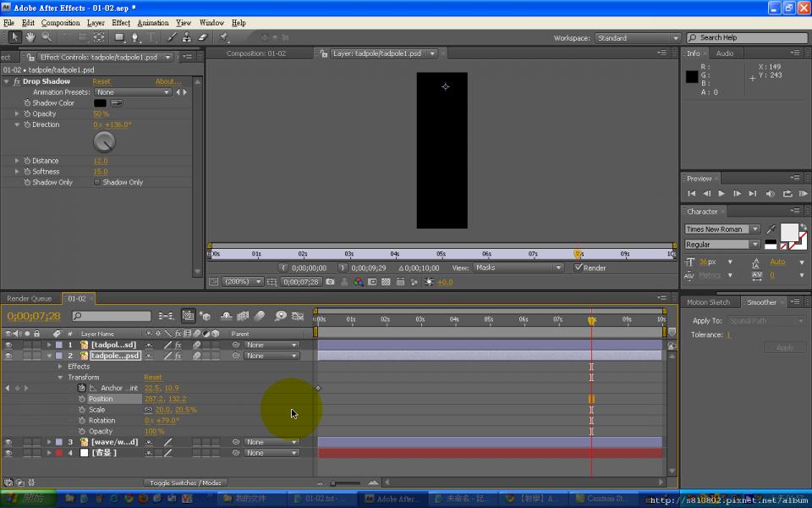The image size is (812, 508).
Task: Hide the wave layer with eye icon
Action: pos(8,442)
